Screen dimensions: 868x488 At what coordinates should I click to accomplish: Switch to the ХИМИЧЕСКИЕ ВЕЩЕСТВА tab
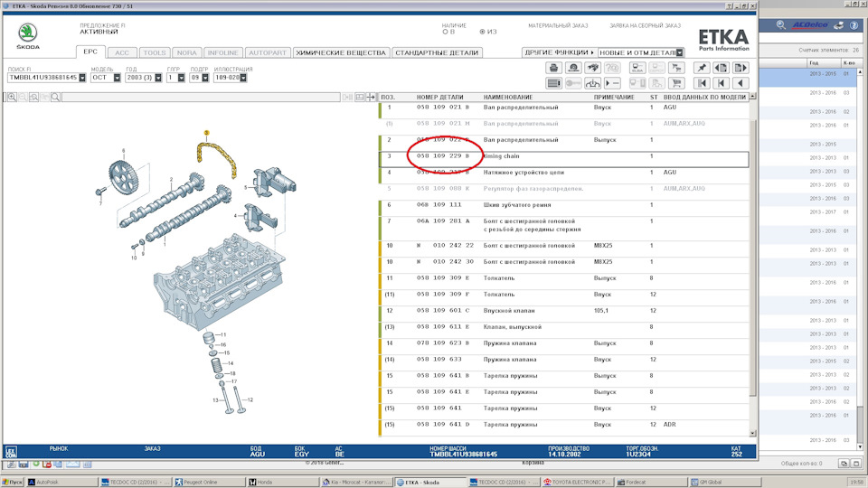pos(341,52)
